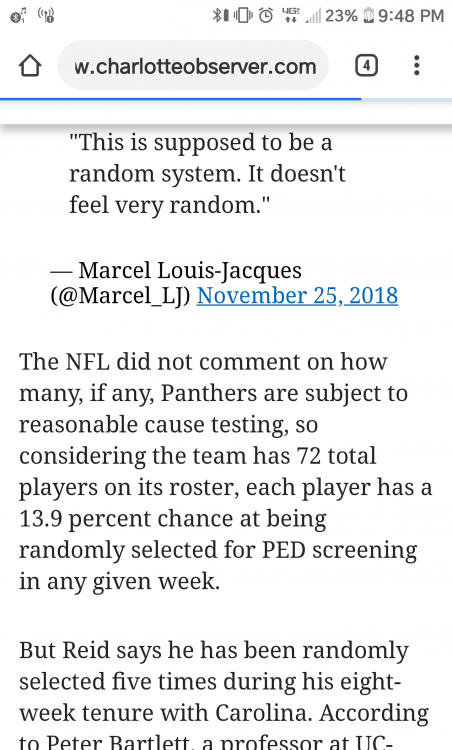Tap the battery icon in status bar
This screenshot has width=452, height=750.
pyautogui.click(x=368, y=16)
